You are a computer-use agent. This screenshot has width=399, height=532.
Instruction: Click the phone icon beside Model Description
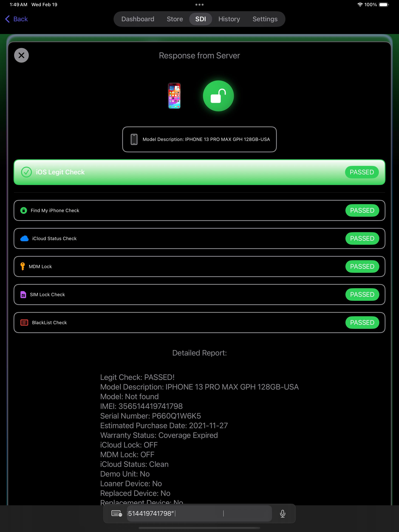134,140
